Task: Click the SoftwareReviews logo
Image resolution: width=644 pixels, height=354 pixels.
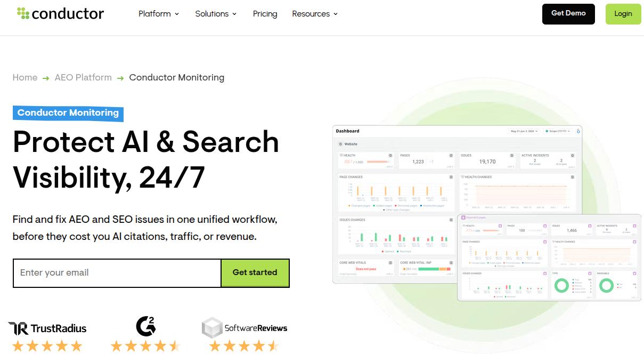Action: coord(244,328)
